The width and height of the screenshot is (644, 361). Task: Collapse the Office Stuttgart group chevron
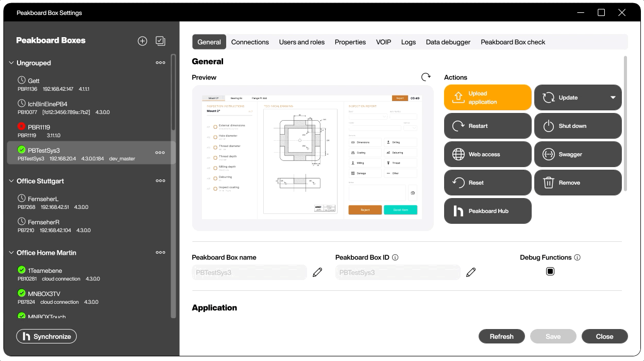12,181
